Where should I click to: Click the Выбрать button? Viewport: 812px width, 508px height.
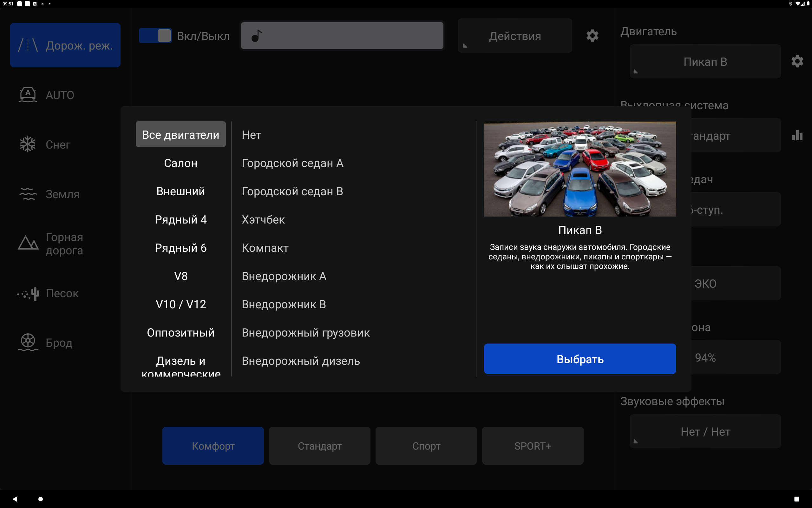point(580,359)
